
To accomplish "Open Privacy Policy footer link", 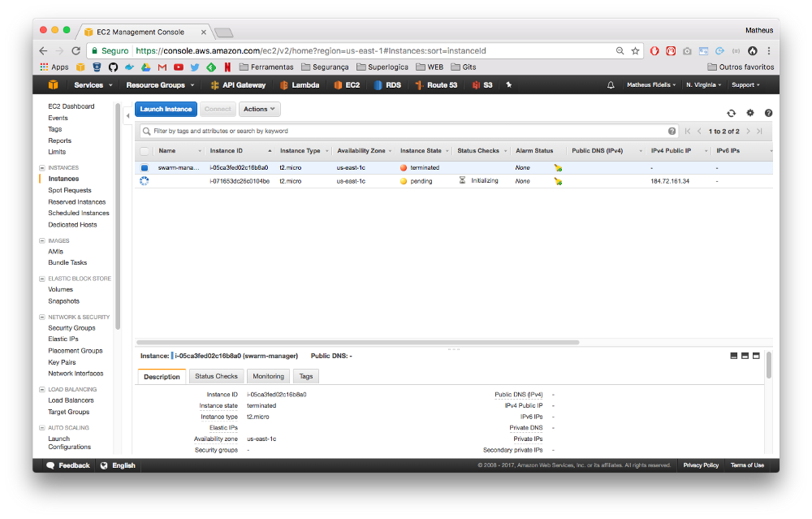I will 701,465.
